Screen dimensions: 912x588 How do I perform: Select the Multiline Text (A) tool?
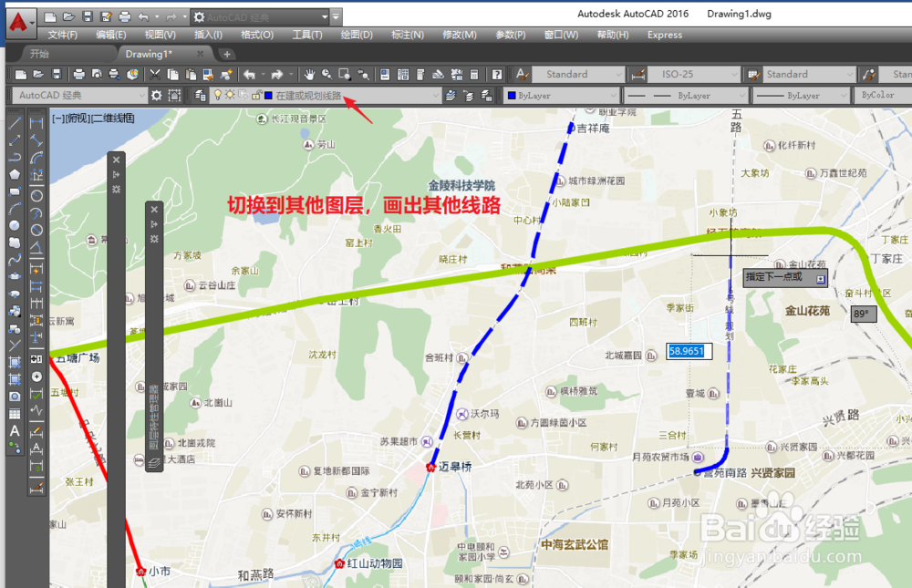(16, 431)
